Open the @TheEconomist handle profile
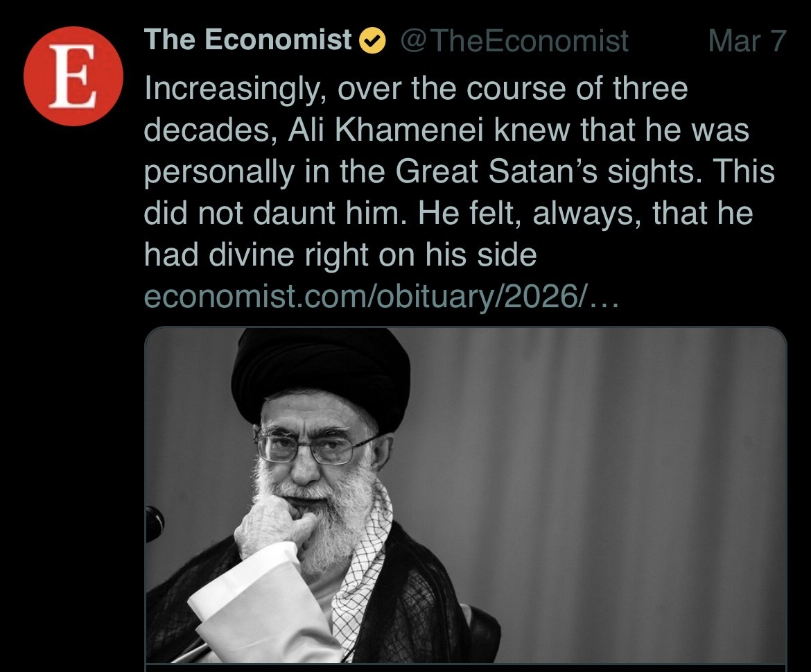The width and height of the screenshot is (811, 672). pyautogui.click(x=514, y=42)
